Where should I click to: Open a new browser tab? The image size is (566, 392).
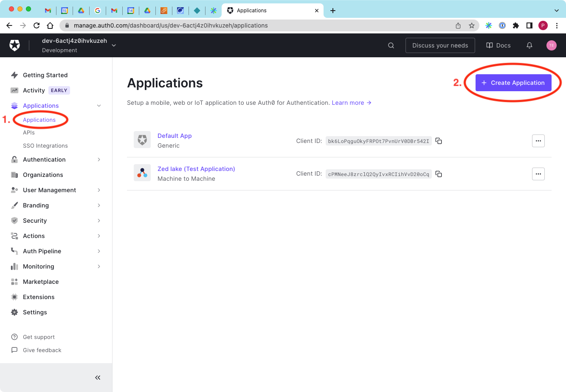coord(333,11)
